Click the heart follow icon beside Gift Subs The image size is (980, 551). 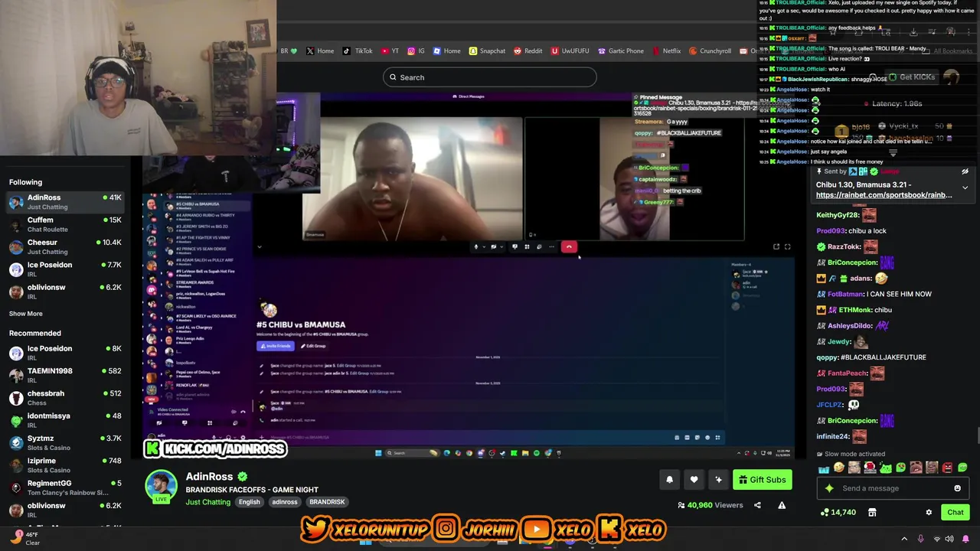pos(694,480)
